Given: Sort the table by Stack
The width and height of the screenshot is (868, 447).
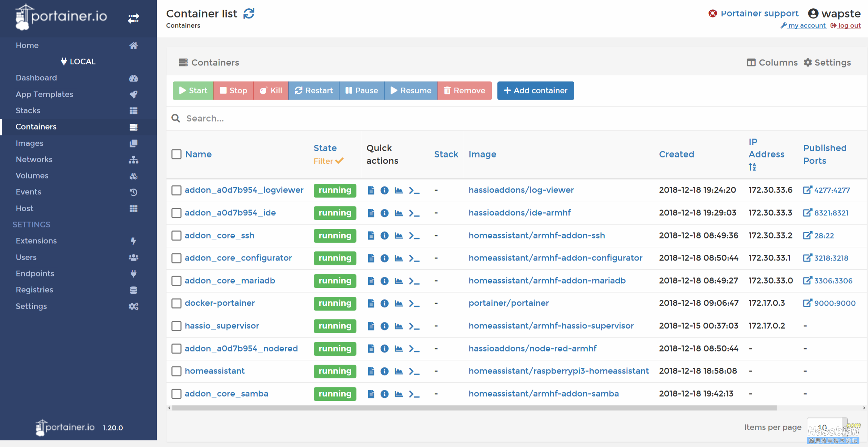Looking at the screenshot, I should tap(446, 154).
